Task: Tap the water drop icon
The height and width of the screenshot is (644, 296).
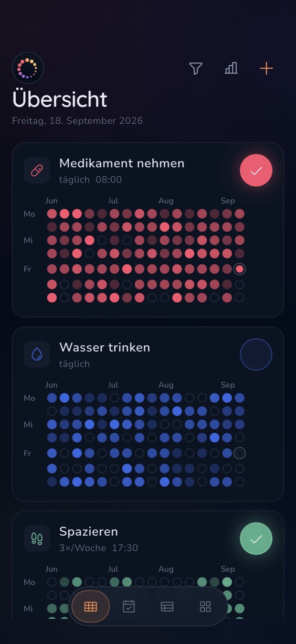Action: coord(37,354)
